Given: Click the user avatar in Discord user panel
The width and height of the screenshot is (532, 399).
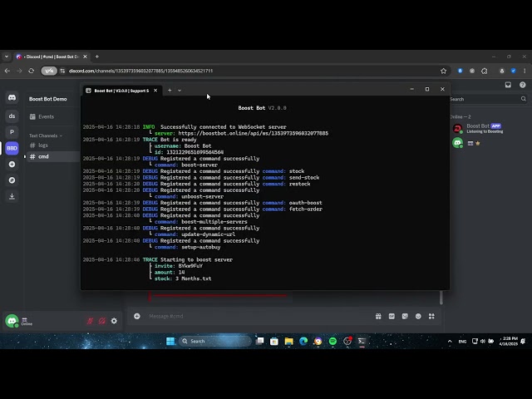Looking at the screenshot, I should point(12,321).
